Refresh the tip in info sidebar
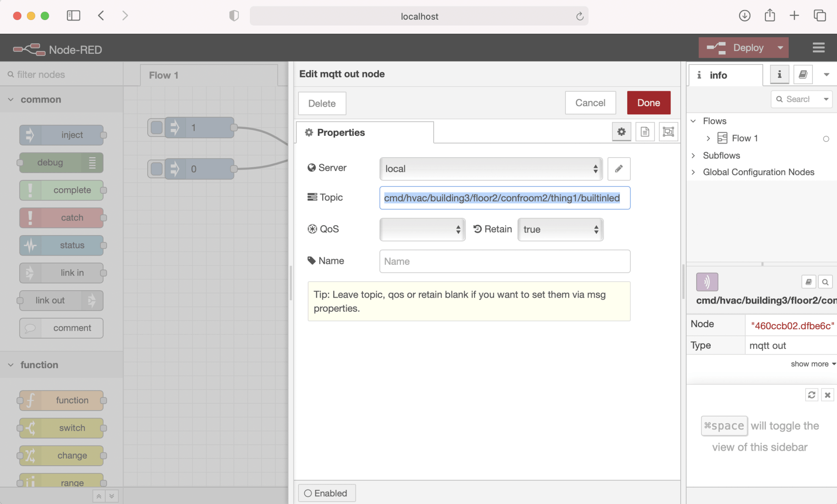The width and height of the screenshot is (837, 504). [x=811, y=395]
